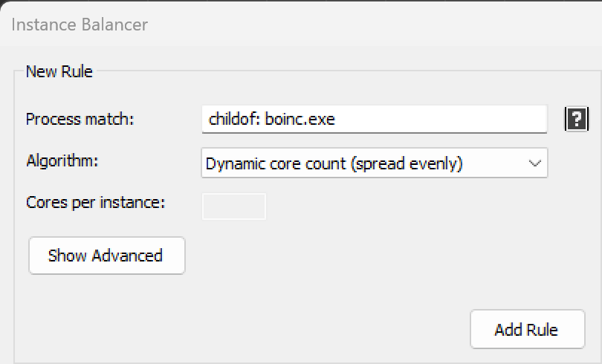The width and height of the screenshot is (602, 364).
Task: Click the 'Cores per instance:' label
Action: tap(96, 202)
